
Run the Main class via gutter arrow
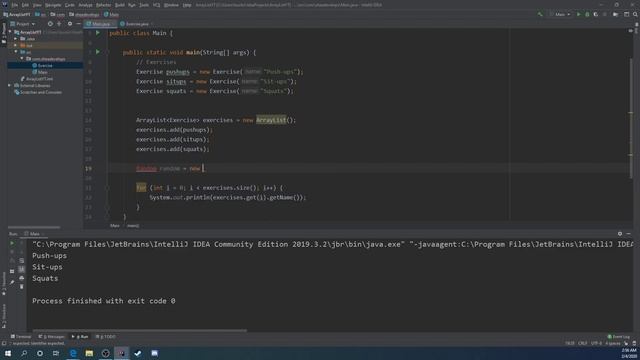click(98, 33)
